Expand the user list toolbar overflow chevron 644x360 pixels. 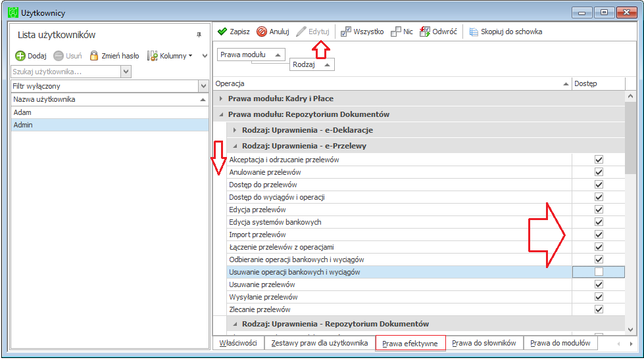205,56
